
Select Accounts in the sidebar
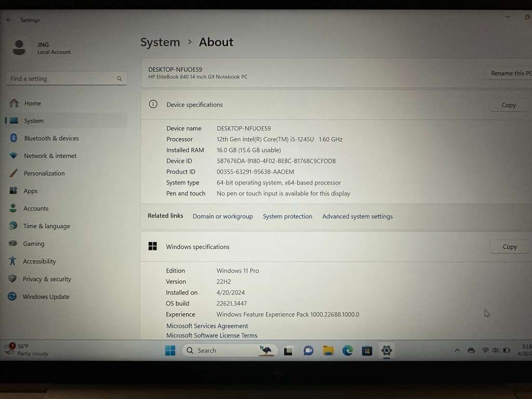point(36,208)
